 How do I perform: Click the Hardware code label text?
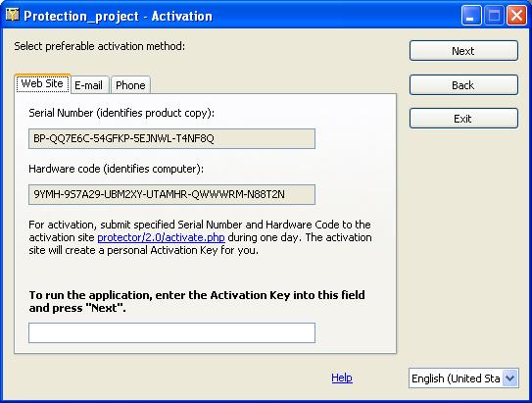(117, 169)
